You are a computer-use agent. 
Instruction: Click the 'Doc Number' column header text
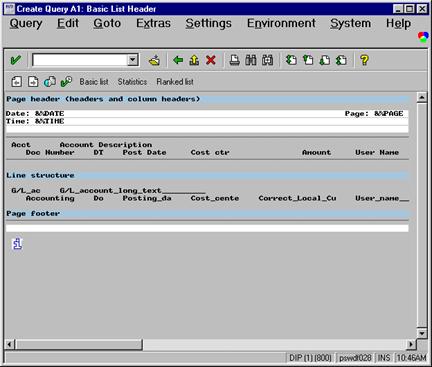click(x=50, y=152)
